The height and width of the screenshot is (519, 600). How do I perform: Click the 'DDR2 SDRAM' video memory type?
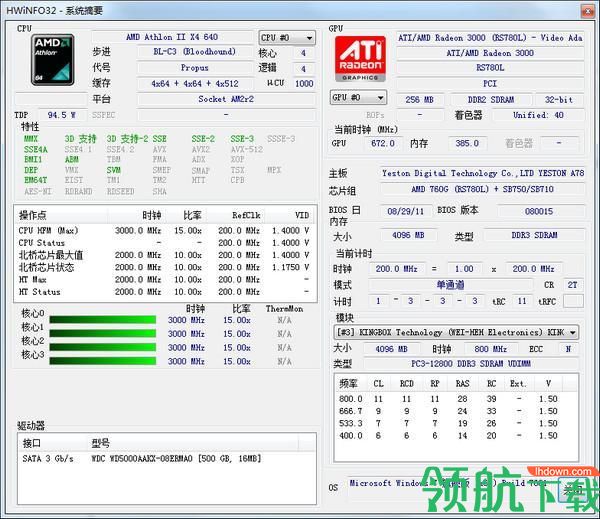pos(491,100)
